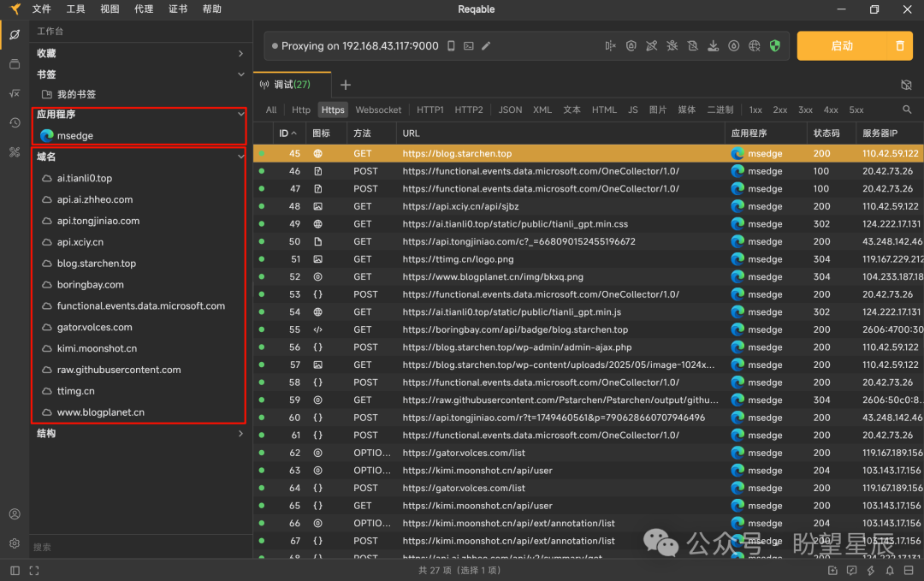Open the history clock icon in sidebar

15,122
